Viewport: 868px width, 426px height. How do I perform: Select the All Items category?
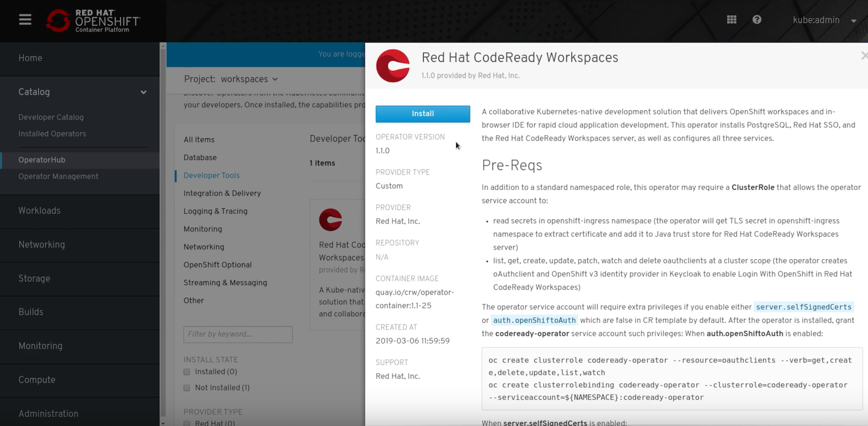click(x=199, y=140)
